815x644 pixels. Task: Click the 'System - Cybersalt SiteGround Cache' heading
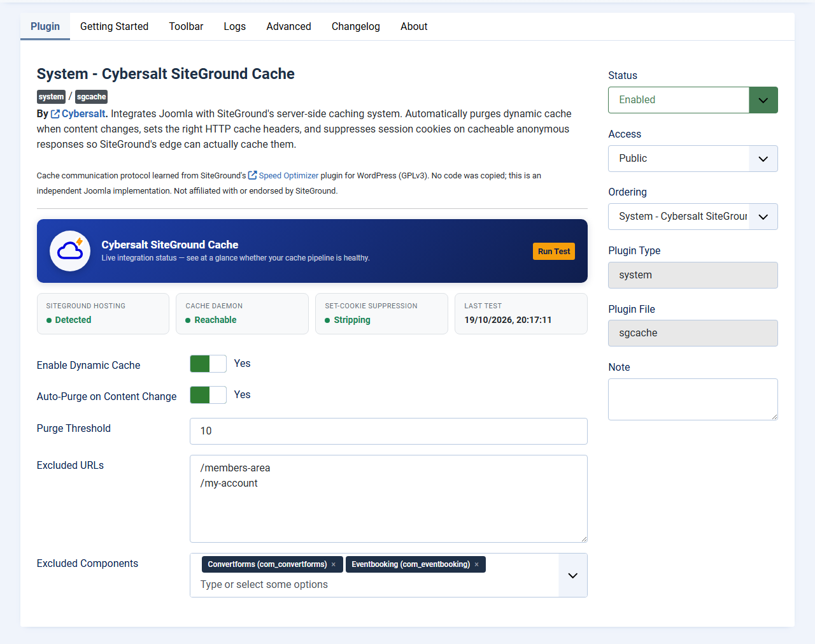point(166,74)
